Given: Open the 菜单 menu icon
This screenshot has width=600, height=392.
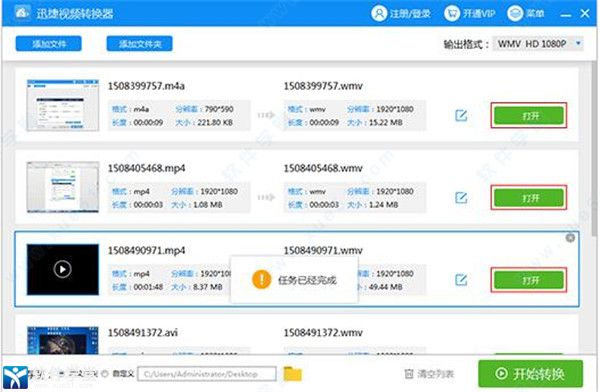Looking at the screenshot, I should click(515, 14).
